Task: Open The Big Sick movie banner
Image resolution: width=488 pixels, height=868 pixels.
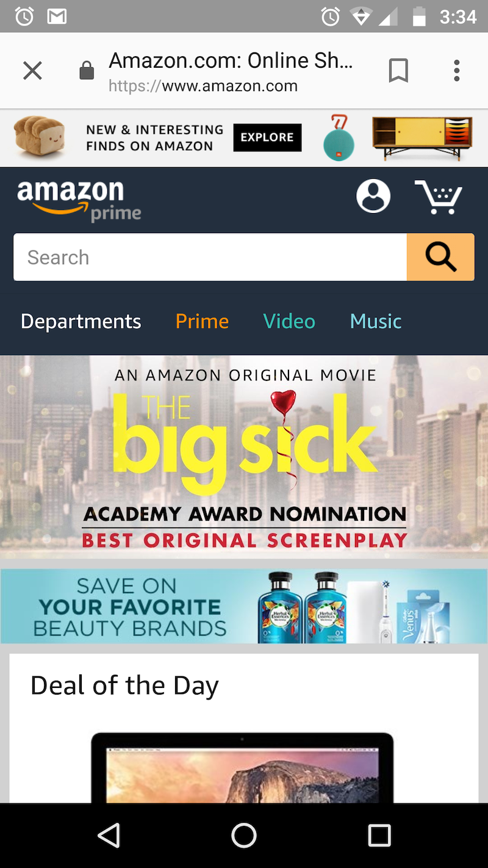Action: pos(244,457)
